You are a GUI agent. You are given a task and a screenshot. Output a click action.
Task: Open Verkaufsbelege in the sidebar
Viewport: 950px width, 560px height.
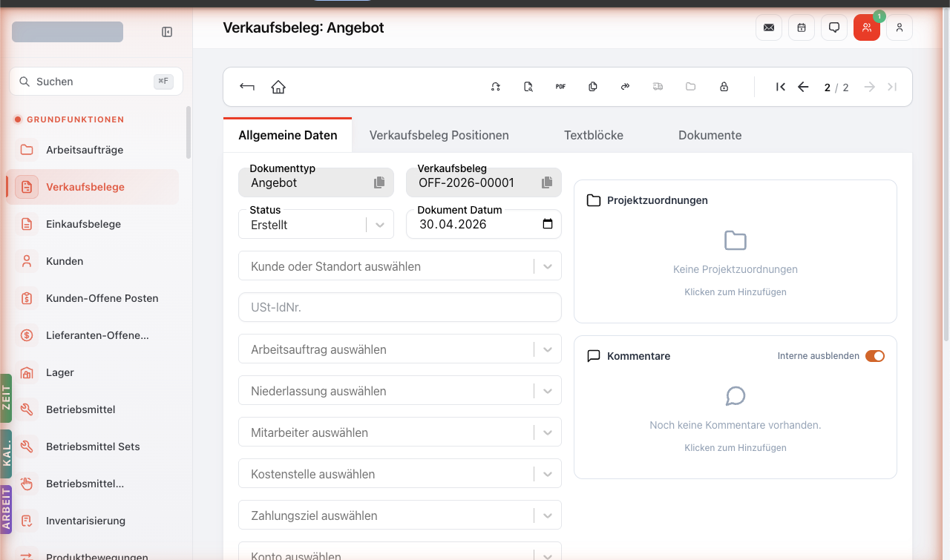tap(92, 187)
